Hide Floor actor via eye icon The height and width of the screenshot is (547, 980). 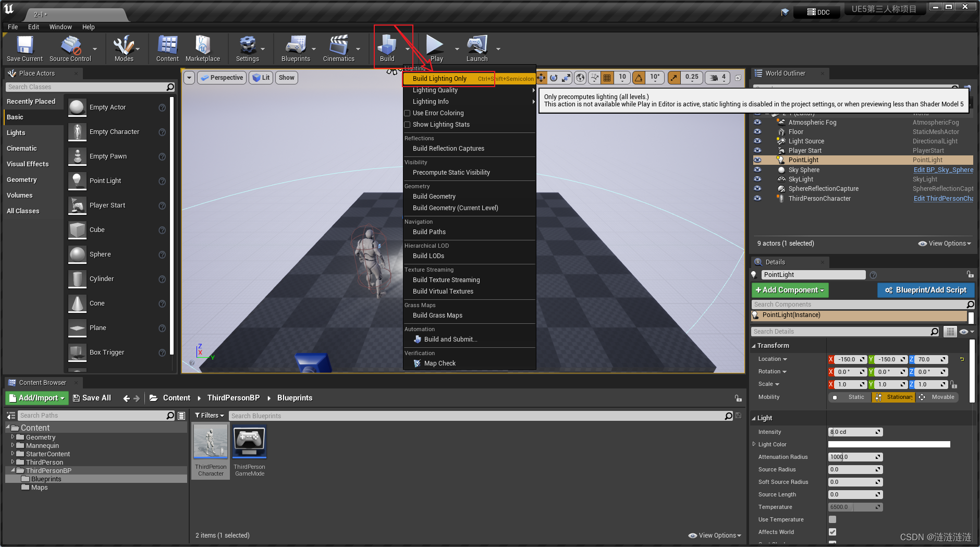coord(757,131)
